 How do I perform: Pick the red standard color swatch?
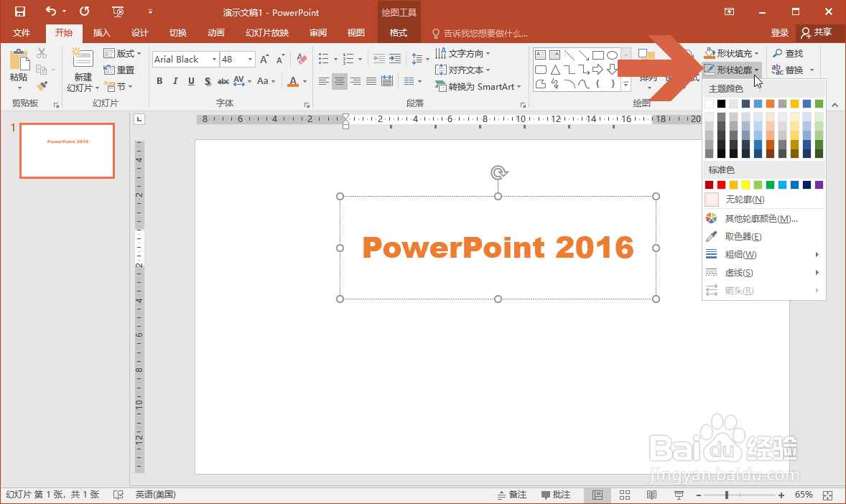pyautogui.click(x=721, y=185)
